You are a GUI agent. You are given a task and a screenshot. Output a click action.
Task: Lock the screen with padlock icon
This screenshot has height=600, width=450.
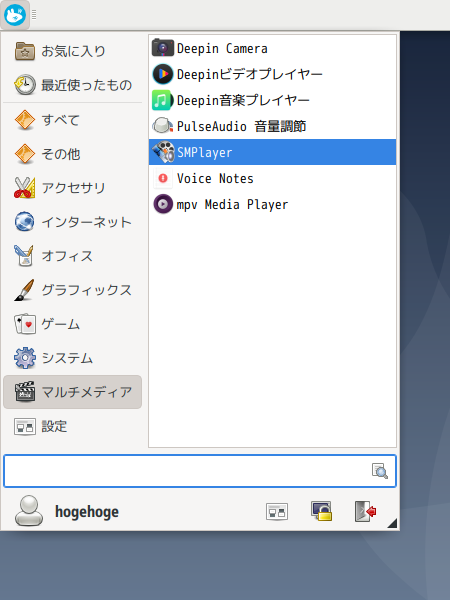point(321,511)
